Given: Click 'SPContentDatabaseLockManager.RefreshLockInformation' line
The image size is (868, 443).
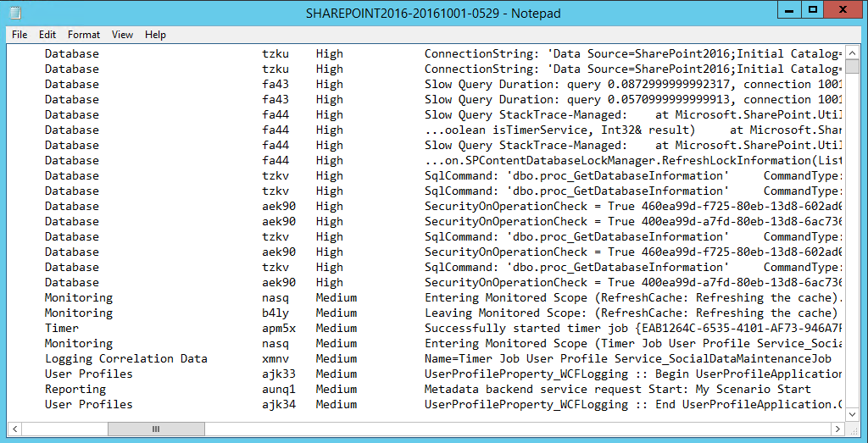Looking at the screenshot, I should (x=633, y=160).
